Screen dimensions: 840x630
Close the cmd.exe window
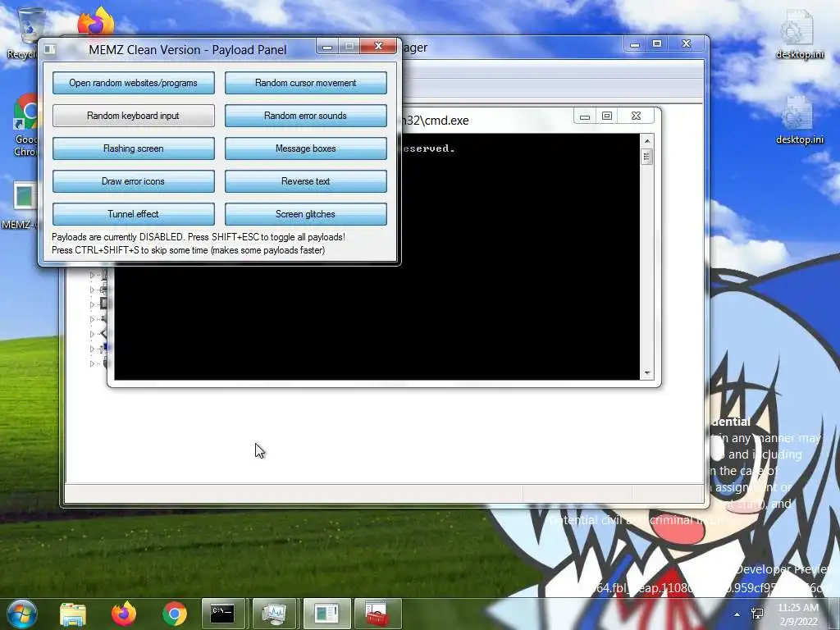[637, 116]
